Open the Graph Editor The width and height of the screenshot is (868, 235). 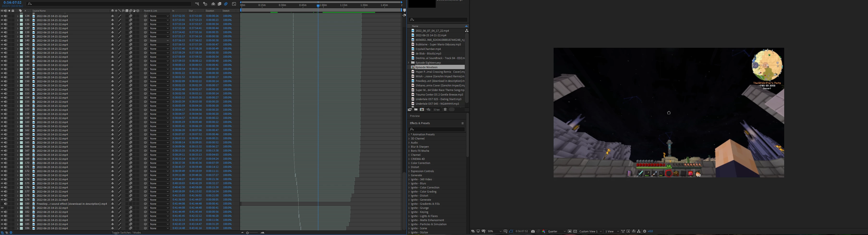coord(234,4)
